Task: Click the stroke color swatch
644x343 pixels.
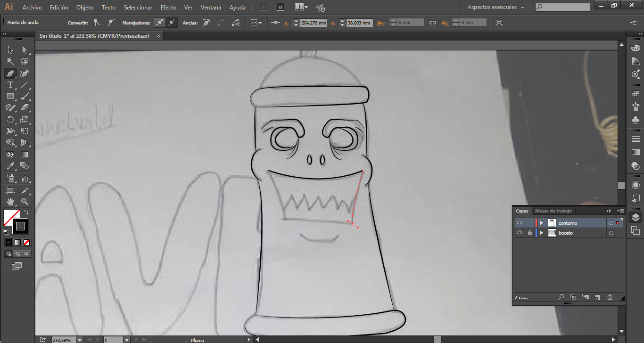Action: tap(20, 226)
